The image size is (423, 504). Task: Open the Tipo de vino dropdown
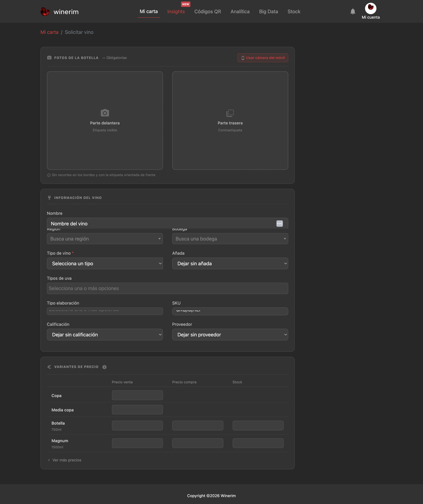pos(105,264)
